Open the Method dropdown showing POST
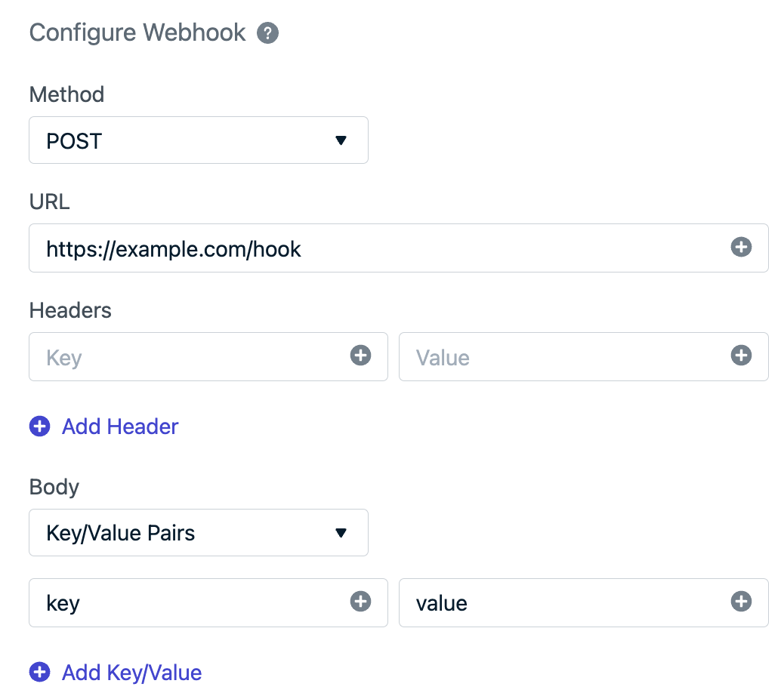The width and height of the screenshot is (784, 699). coord(199,140)
